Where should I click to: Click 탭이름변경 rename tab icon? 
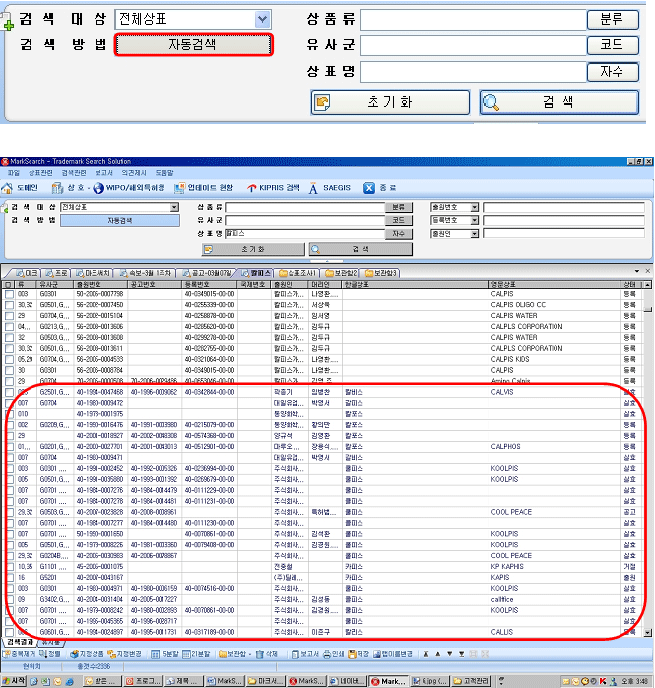pos(377,654)
